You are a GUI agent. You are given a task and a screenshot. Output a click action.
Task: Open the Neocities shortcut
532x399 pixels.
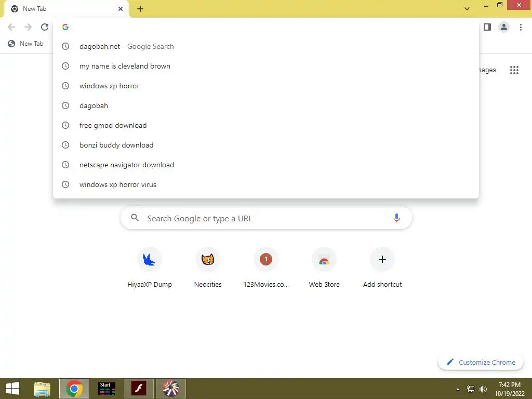pyautogui.click(x=208, y=268)
